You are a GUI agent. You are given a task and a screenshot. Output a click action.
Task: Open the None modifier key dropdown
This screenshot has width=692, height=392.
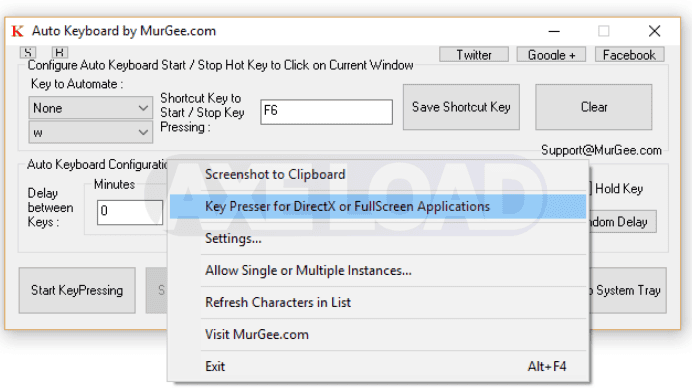[91, 108]
